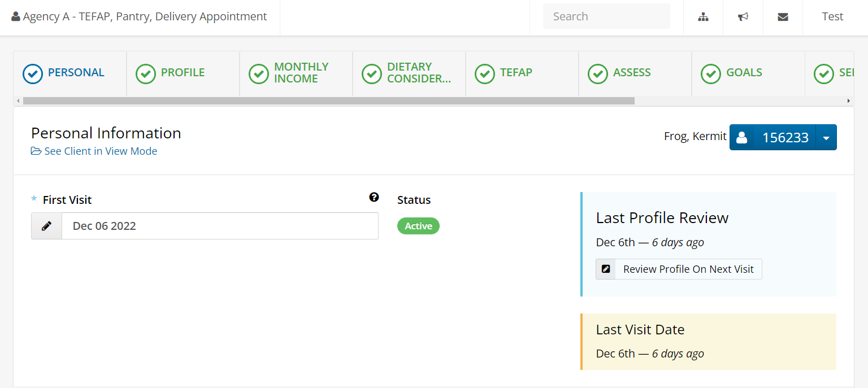Click the person icon on the blue 156233 button

point(741,137)
